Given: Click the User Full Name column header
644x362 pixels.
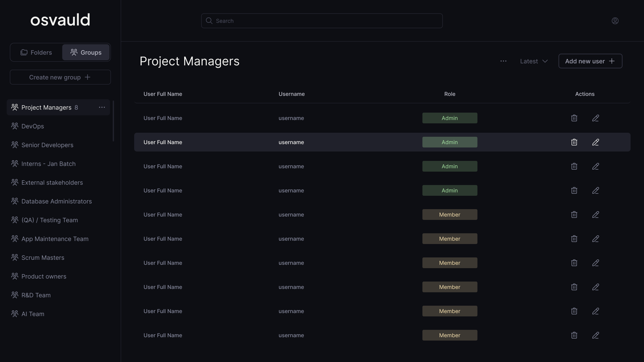Looking at the screenshot, I should [163, 94].
